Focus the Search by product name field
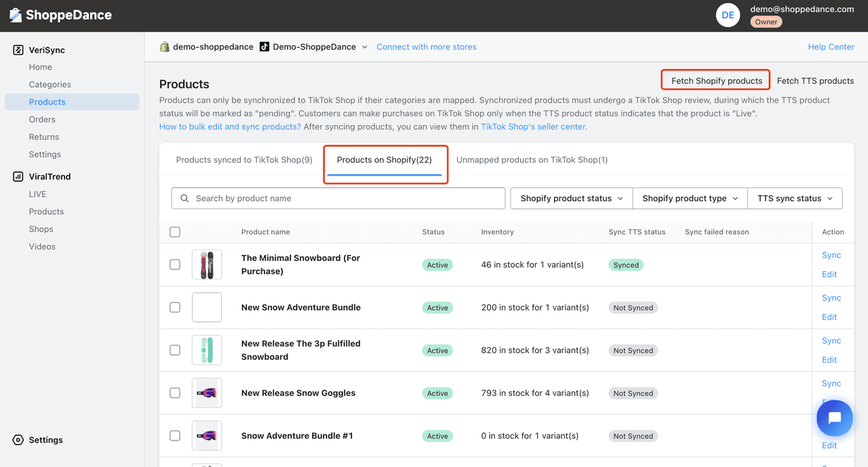This screenshot has width=868, height=467. (338, 199)
